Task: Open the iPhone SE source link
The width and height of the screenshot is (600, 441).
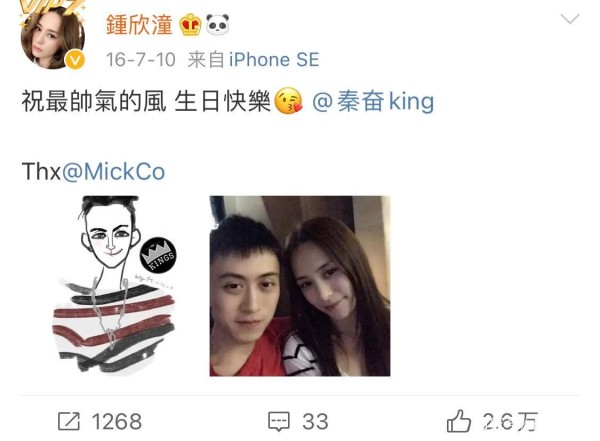Action: pos(274,60)
